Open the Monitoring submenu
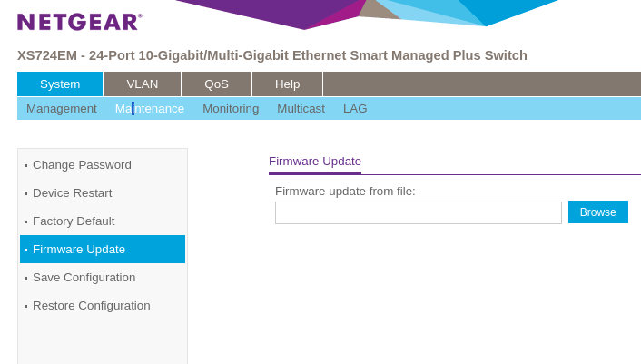 tap(231, 109)
